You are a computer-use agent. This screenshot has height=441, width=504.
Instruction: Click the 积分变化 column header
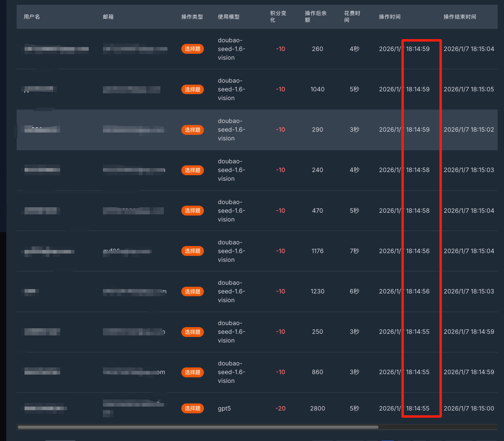(x=278, y=17)
